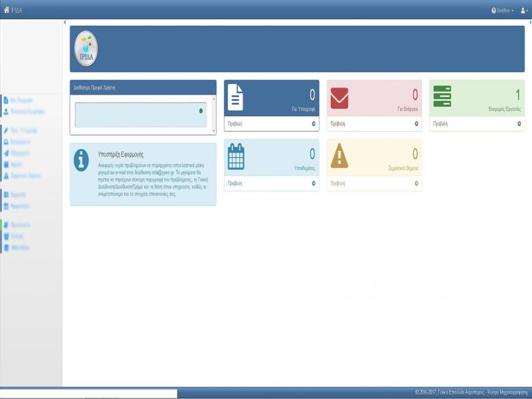Collapse the right panel with the edge arrow

[530, 23]
